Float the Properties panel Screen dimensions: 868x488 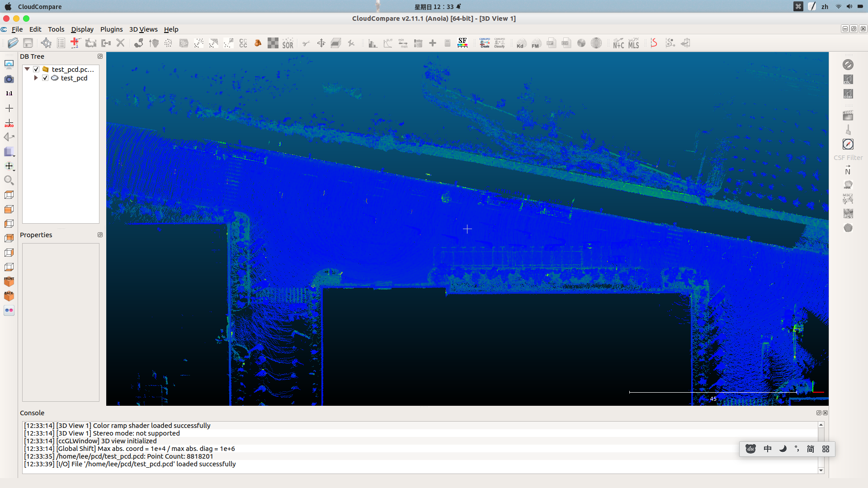pyautogui.click(x=100, y=235)
